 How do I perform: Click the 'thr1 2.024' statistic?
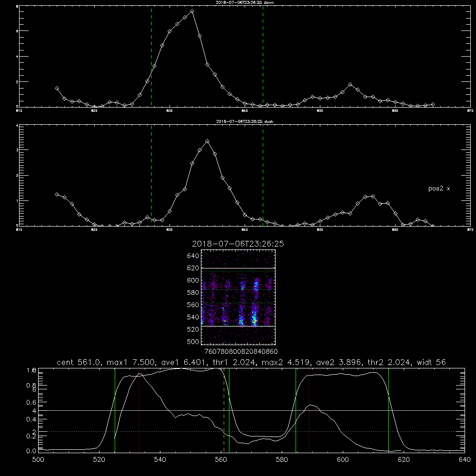tap(234, 362)
